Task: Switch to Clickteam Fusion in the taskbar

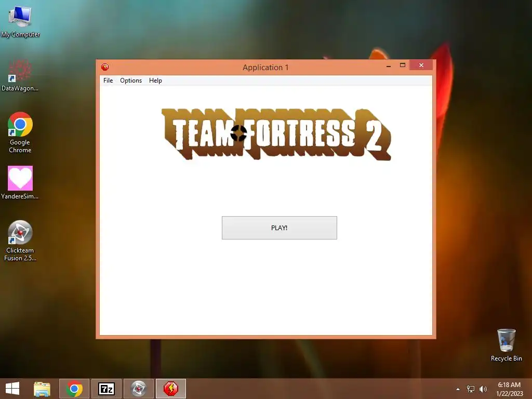Action: point(138,389)
